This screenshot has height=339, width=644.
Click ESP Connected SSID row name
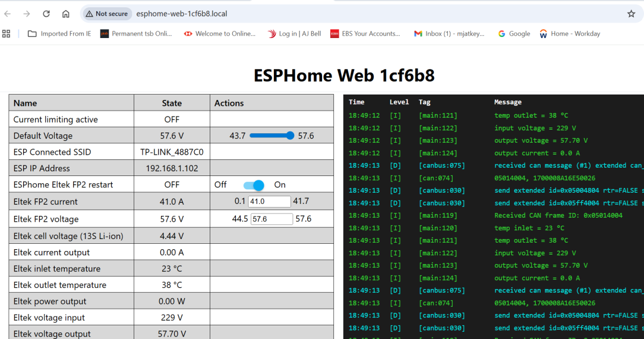pyautogui.click(x=52, y=152)
